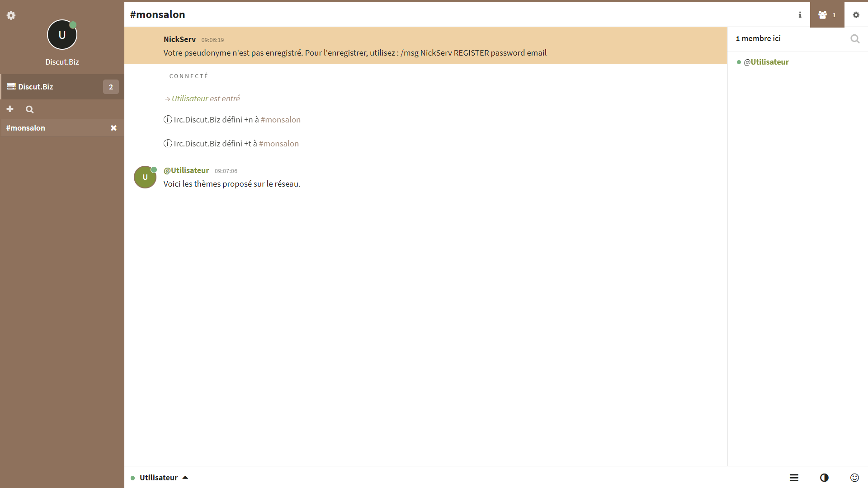Screen dimensions: 868x488
Task: Open app settings gear in sidebar
Action: (x=11, y=15)
